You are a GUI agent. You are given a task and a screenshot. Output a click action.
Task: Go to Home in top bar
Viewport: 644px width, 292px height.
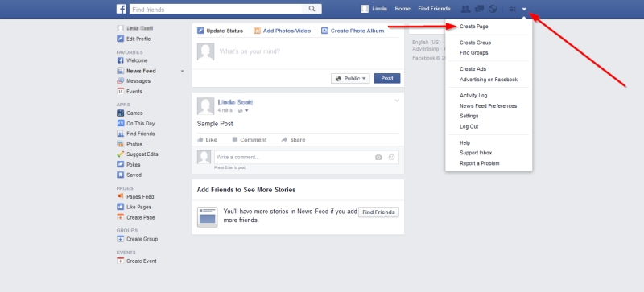tap(402, 9)
